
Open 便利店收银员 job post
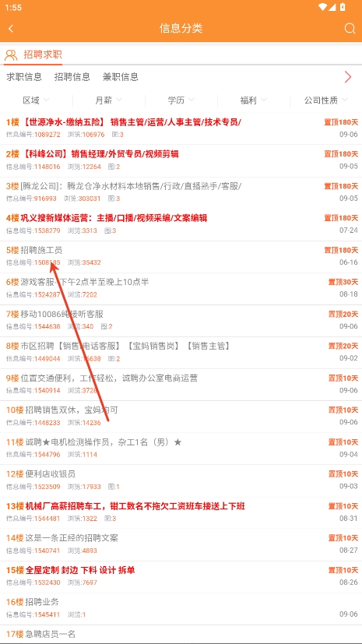click(181, 480)
